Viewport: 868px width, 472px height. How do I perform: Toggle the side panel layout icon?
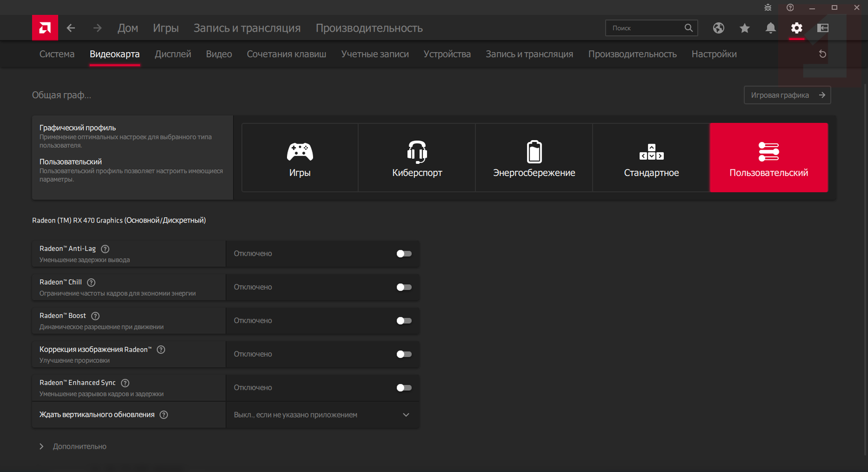click(x=823, y=28)
